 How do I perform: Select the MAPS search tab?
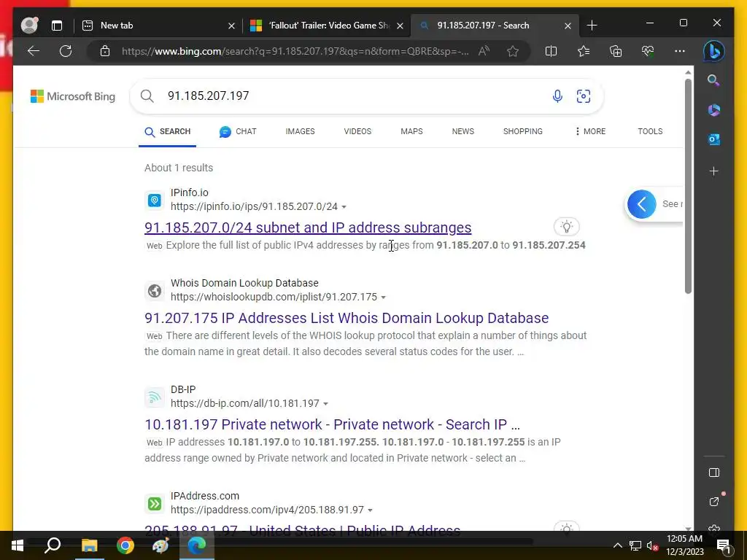(411, 131)
